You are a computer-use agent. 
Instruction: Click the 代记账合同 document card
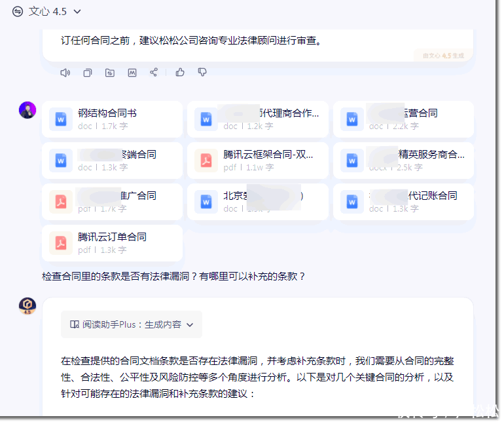click(x=403, y=202)
